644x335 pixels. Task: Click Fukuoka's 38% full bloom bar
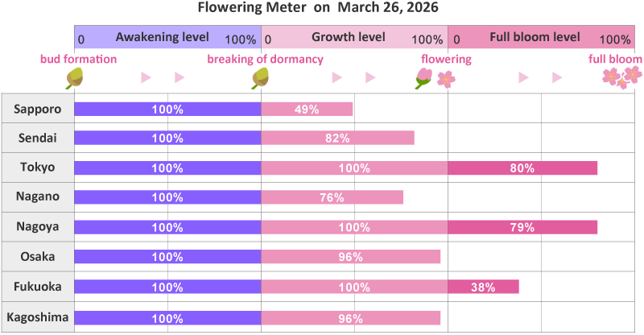pos(483,287)
